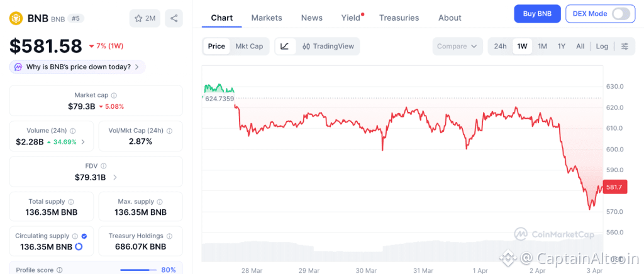The image size is (644, 274).
Task: Open the Compare dropdown
Action: click(457, 47)
